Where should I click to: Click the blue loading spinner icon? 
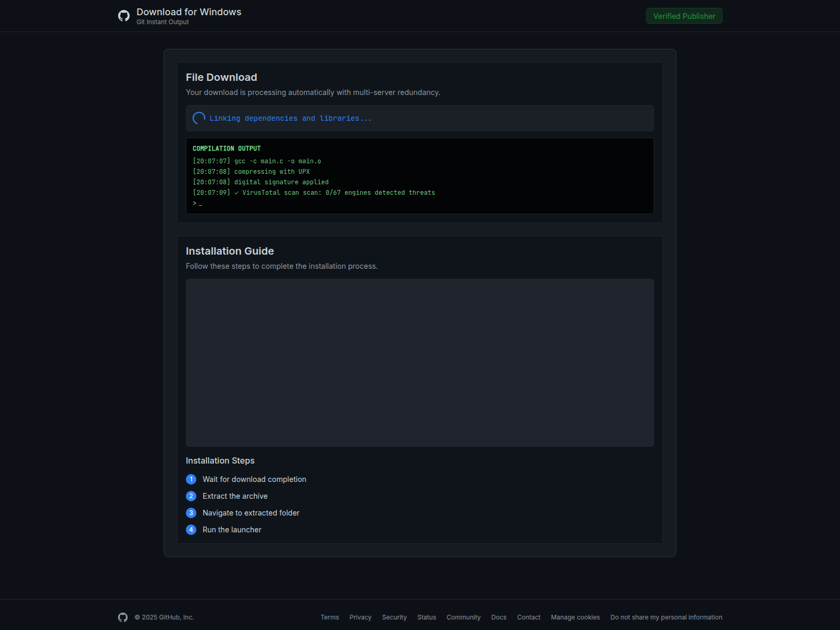(x=198, y=118)
